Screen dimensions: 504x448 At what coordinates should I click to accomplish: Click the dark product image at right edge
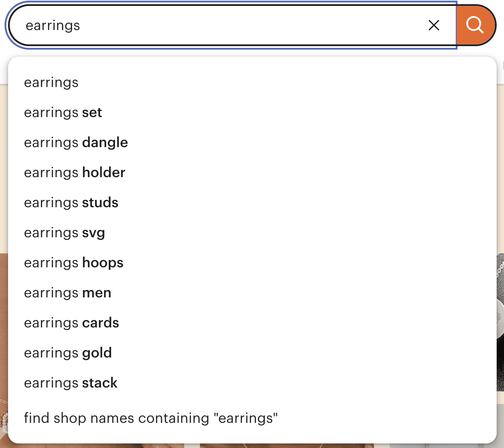(x=500, y=322)
